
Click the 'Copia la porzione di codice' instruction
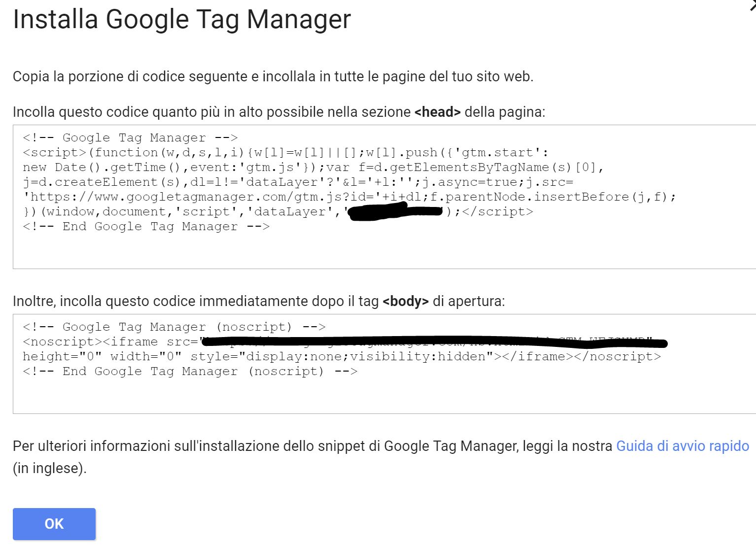[x=273, y=77]
